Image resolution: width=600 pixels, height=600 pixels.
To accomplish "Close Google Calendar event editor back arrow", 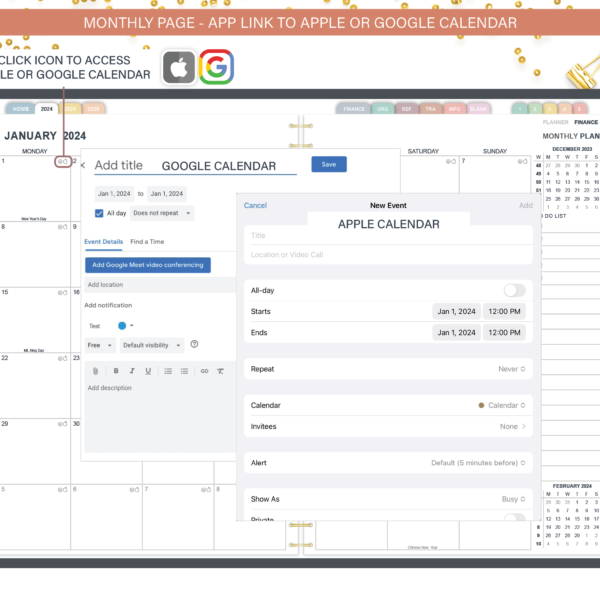I will click(83, 165).
